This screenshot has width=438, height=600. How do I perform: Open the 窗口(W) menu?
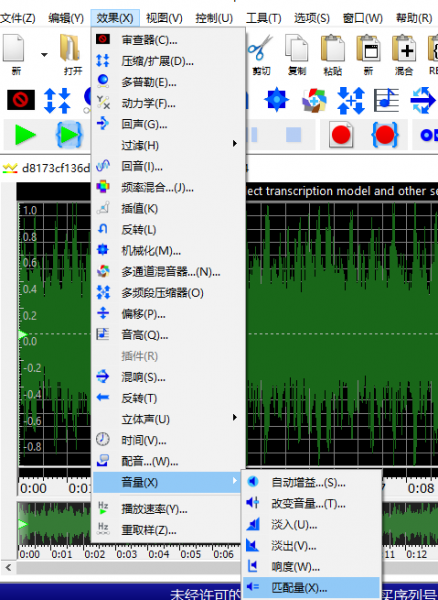coord(362,18)
